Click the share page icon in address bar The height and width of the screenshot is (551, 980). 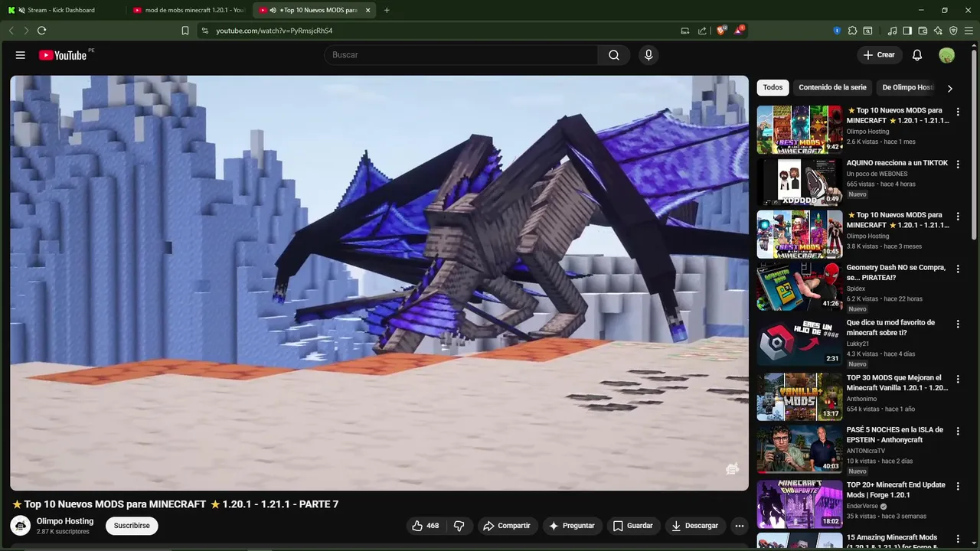point(702,31)
